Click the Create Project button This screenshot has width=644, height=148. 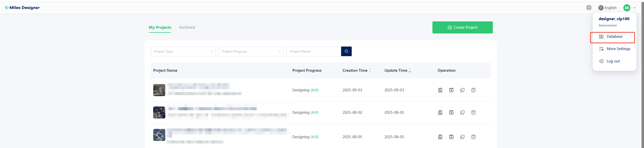click(x=463, y=27)
